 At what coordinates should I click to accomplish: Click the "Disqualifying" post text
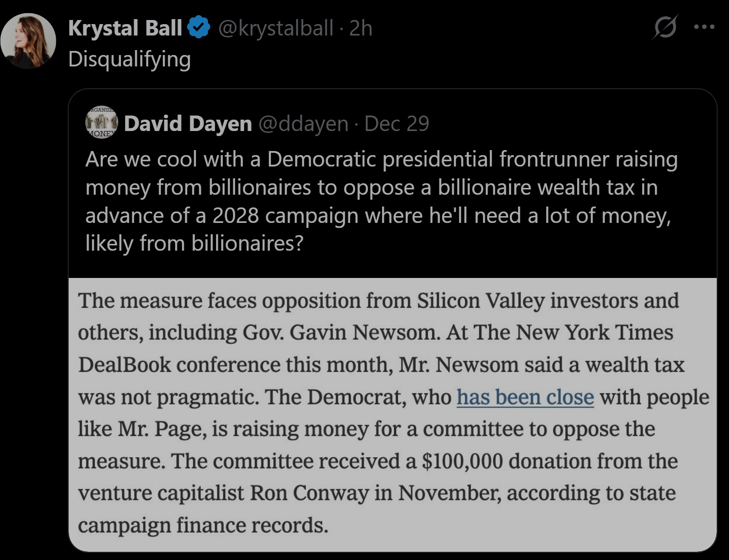(x=129, y=59)
